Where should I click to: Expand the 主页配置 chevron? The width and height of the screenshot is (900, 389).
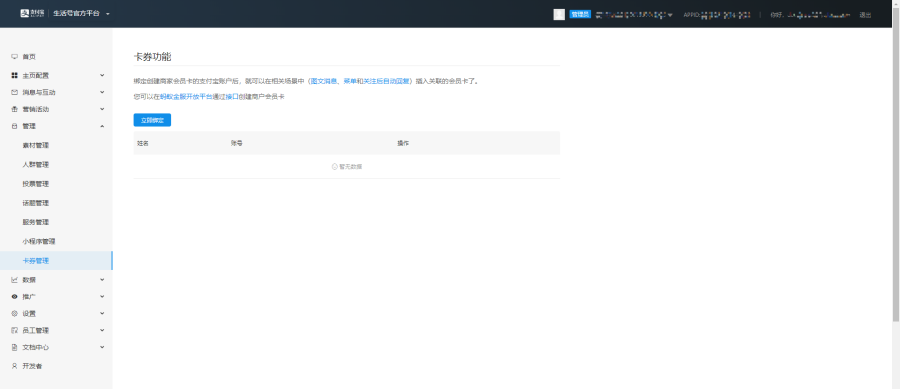[102, 75]
